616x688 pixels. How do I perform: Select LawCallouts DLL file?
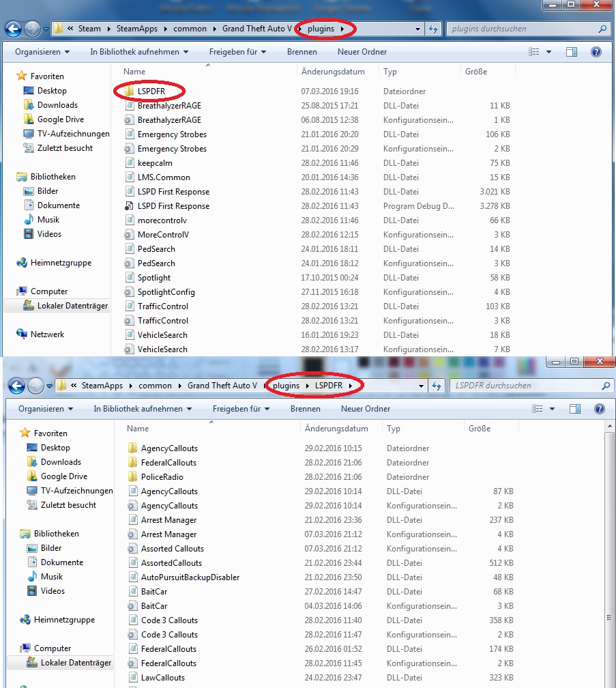(x=162, y=678)
